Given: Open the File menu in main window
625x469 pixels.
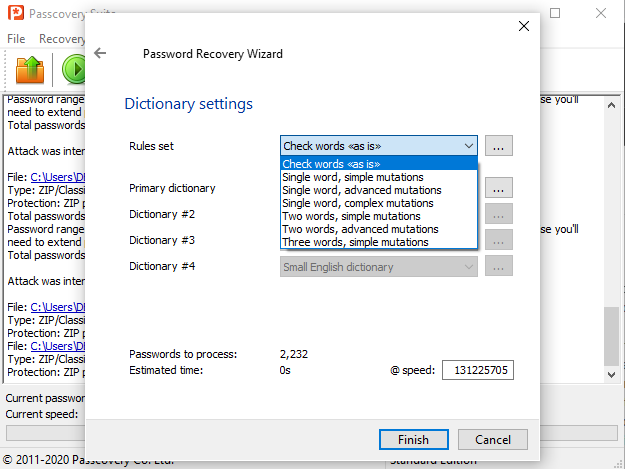Looking at the screenshot, I should [x=16, y=39].
